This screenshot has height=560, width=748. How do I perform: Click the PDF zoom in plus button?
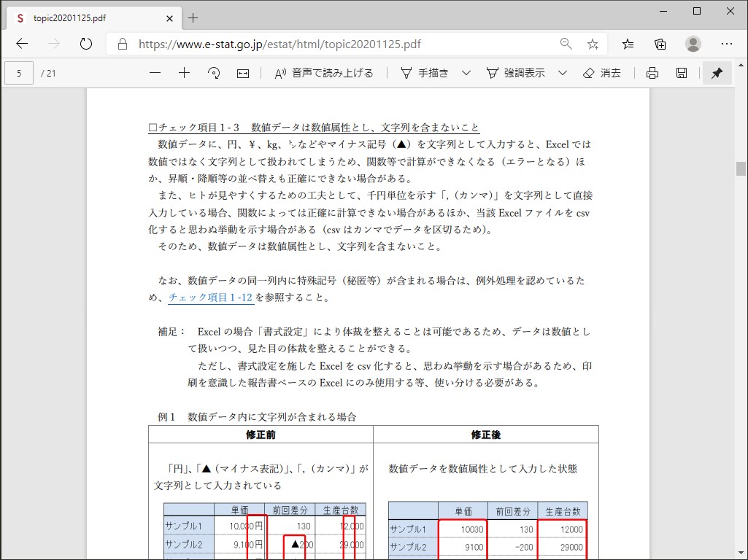click(185, 73)
